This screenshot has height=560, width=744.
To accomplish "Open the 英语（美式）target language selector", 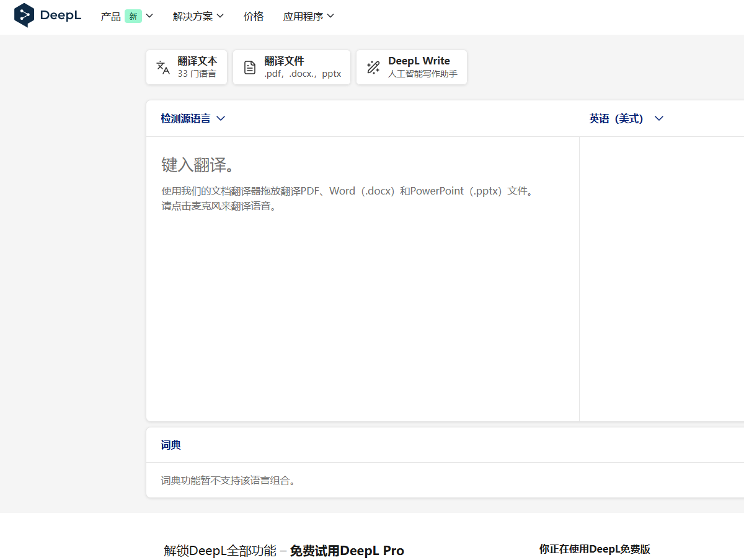I will 626,118.
